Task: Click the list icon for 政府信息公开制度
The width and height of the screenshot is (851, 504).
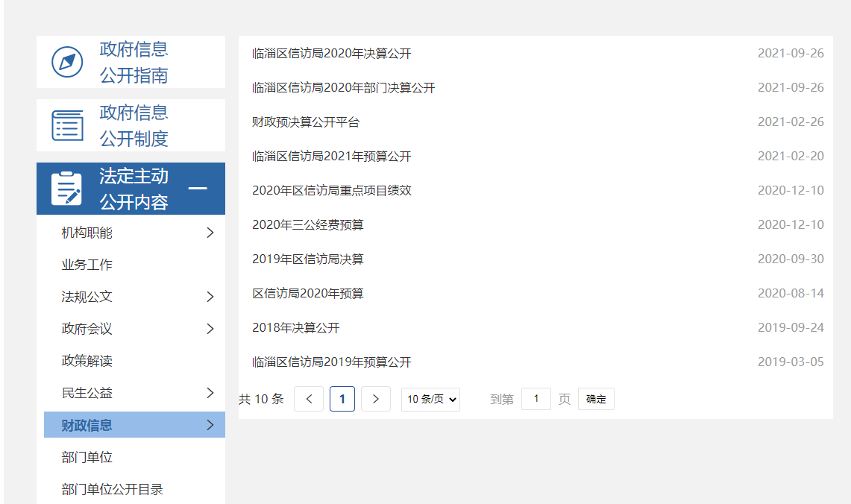Action: tap(67, 125)
